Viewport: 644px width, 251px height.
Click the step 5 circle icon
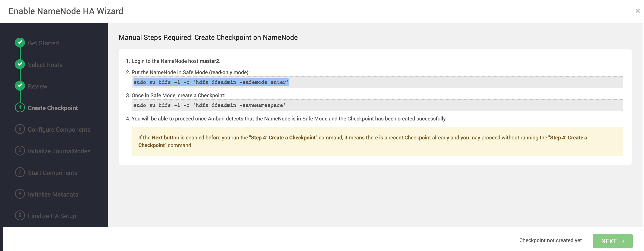(20, 129)
